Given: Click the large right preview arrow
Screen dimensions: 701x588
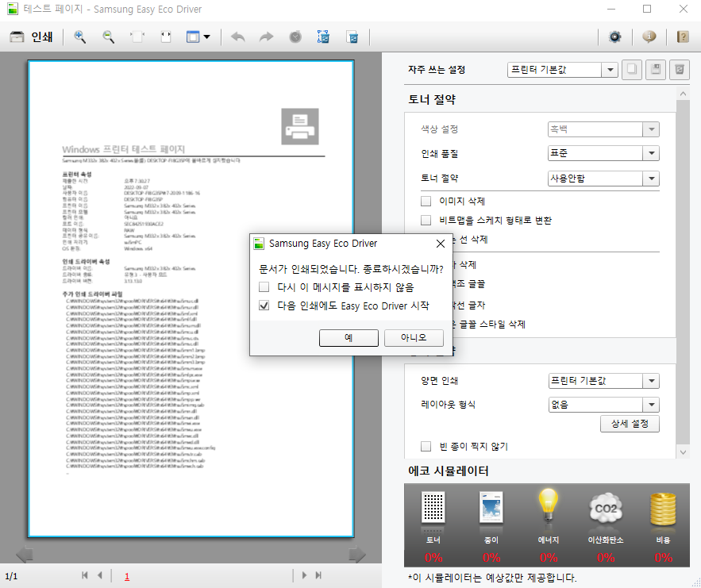Looking at the screenshot, I should point(357,555).
